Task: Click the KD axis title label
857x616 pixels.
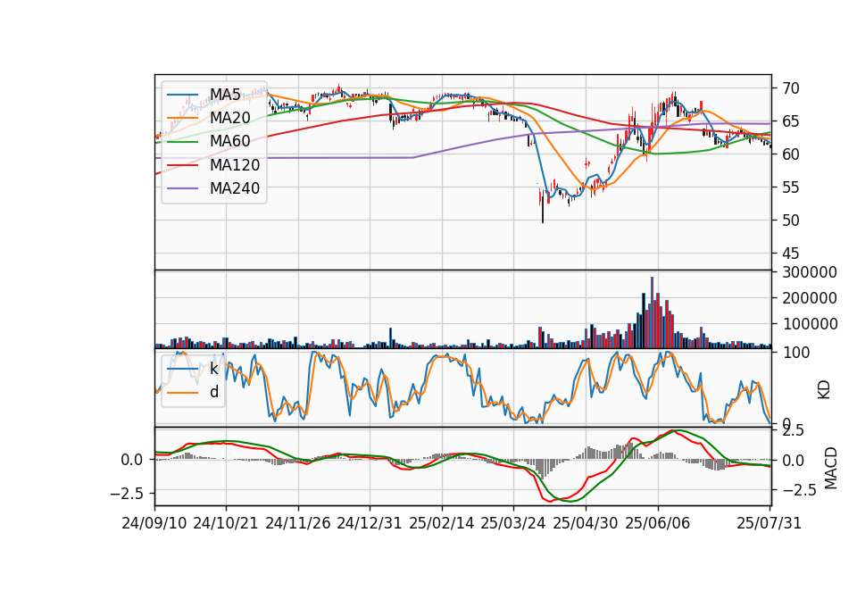Action: (824, 390)
